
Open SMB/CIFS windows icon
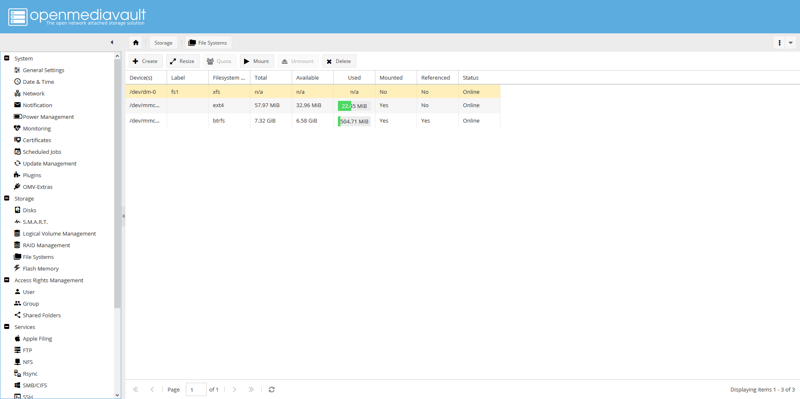tap(17, 385)
